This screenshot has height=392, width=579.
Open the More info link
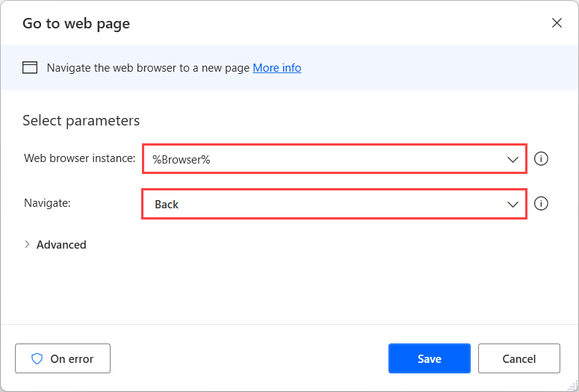pos(276,68)
